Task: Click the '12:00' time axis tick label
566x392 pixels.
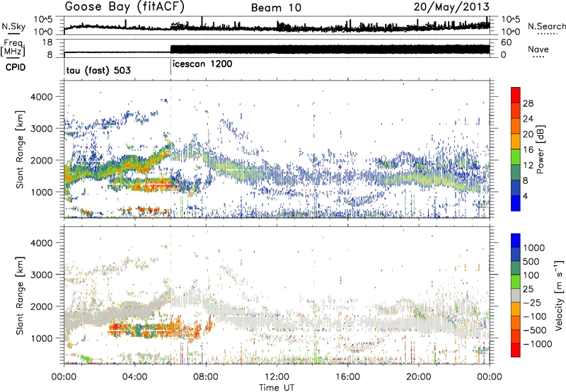Action: [277, 377]
